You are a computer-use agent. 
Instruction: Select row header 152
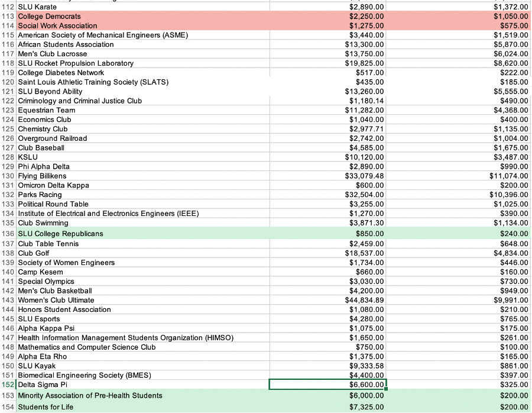pyautogui.click(x=8, y=385)
